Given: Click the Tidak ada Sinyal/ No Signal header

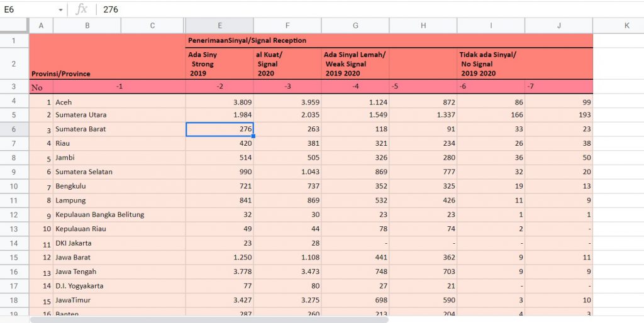Looking at the screenshot, I should pos(491,63).
